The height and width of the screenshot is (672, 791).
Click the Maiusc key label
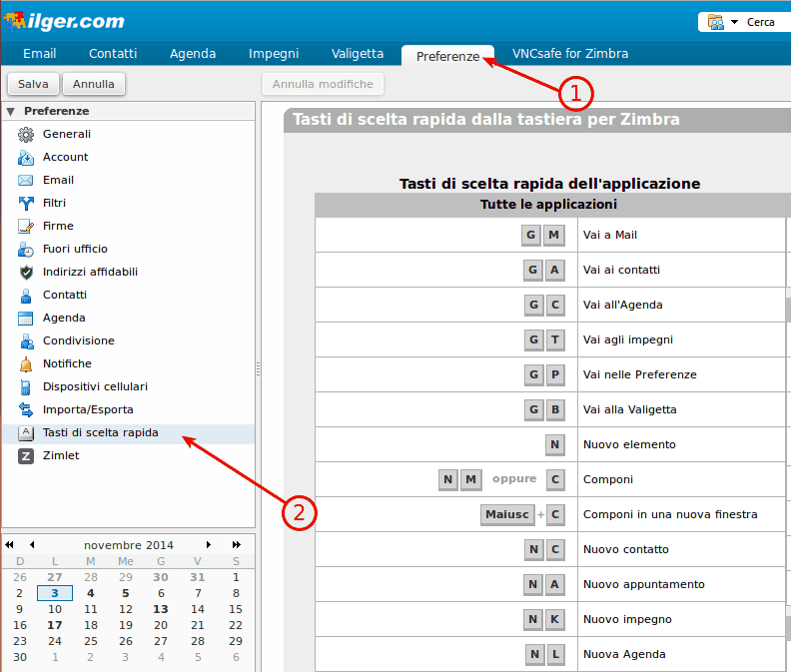507,514
